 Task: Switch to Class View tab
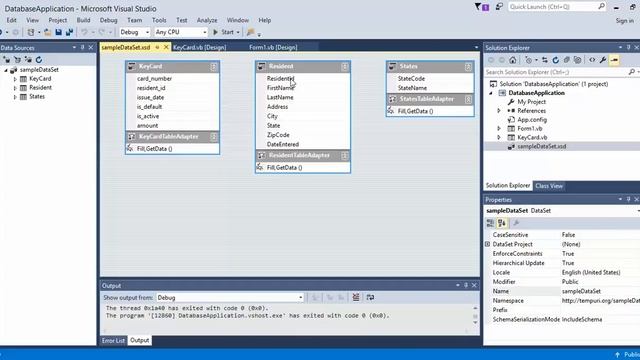pyautogui.click(x=549, y=186)
